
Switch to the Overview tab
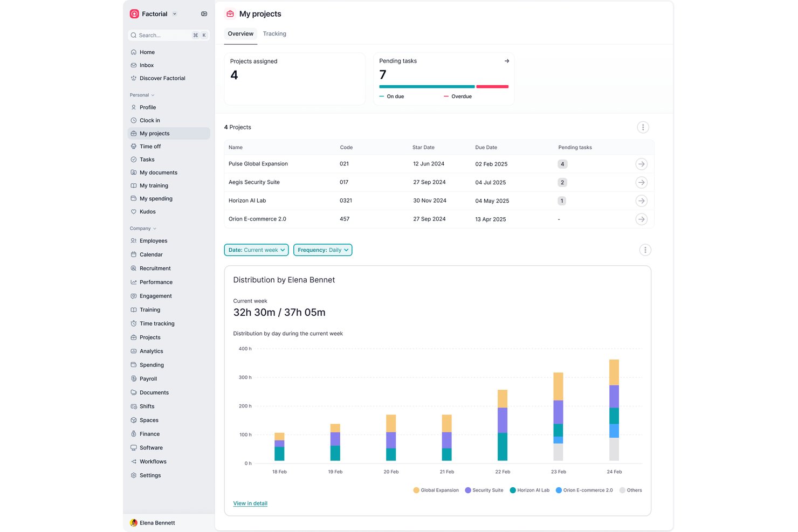point(240,34)
